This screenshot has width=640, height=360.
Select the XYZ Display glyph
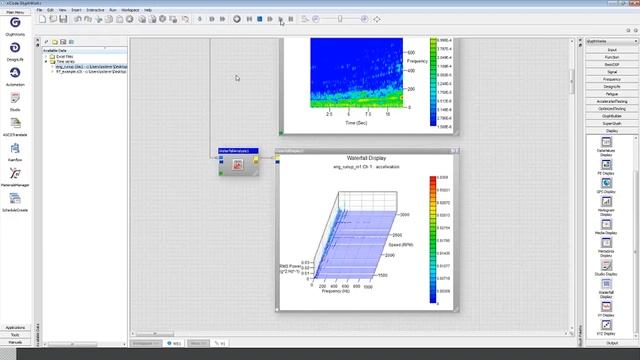pos(606,325)
